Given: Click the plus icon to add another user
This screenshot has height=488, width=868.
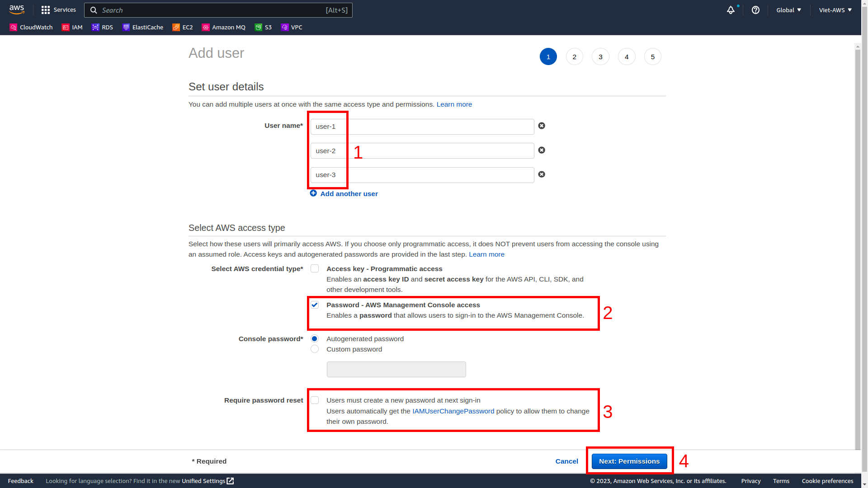Looking at the screenshot, I should pos(313,193).
